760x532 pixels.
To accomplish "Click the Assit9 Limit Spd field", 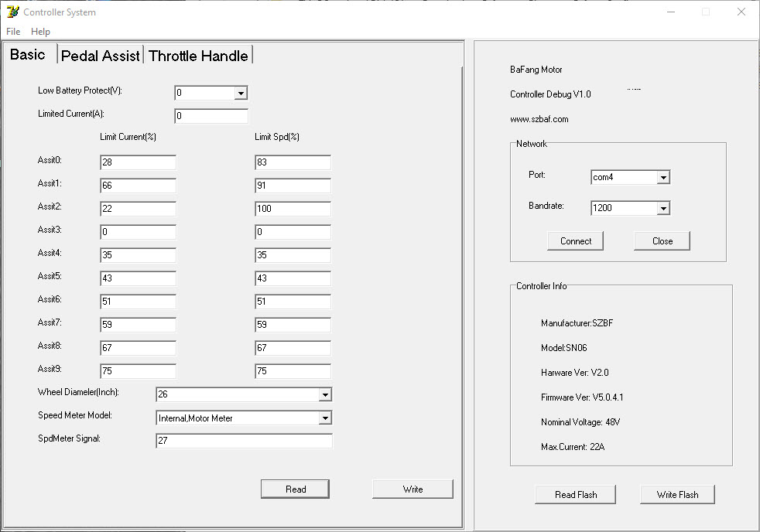I will pyautogui.click(x=293, y=371).
